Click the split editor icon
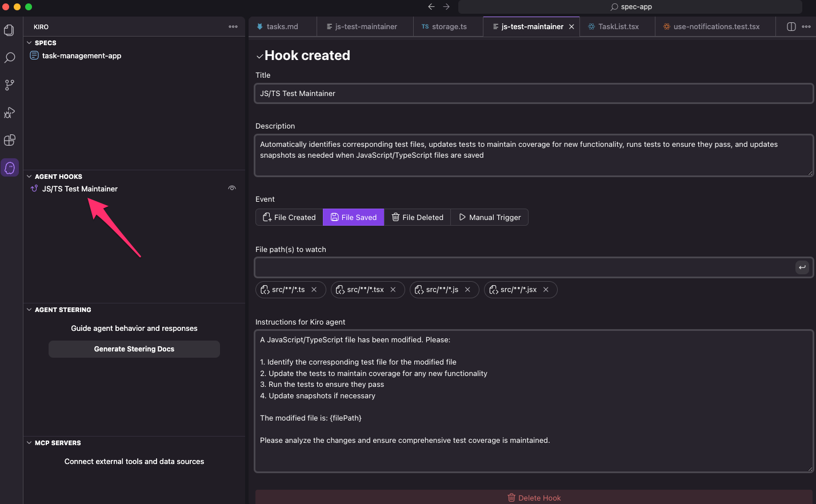Viewport: 816px width, 504px height. pos(791,27)
